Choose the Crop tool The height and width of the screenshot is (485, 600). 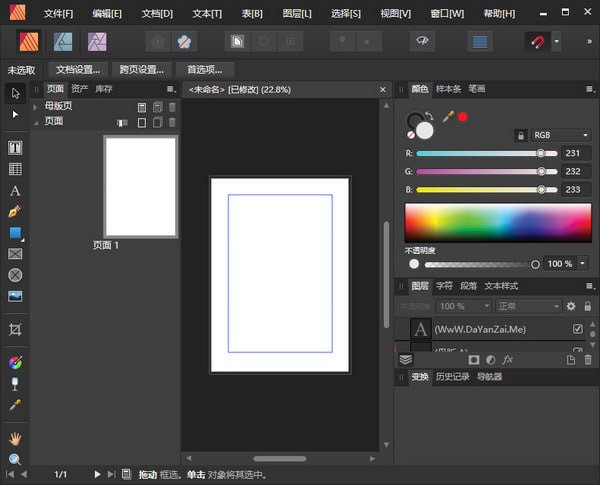coord(15,329)
